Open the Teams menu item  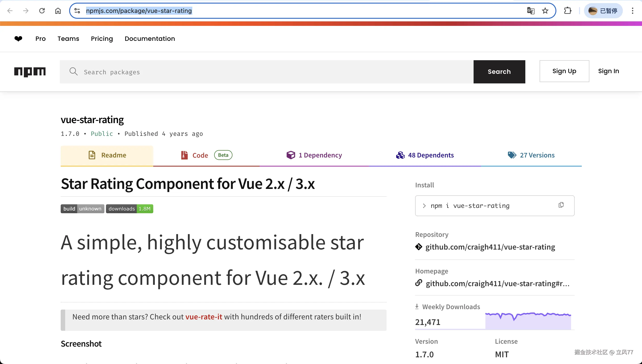point(68,39)
